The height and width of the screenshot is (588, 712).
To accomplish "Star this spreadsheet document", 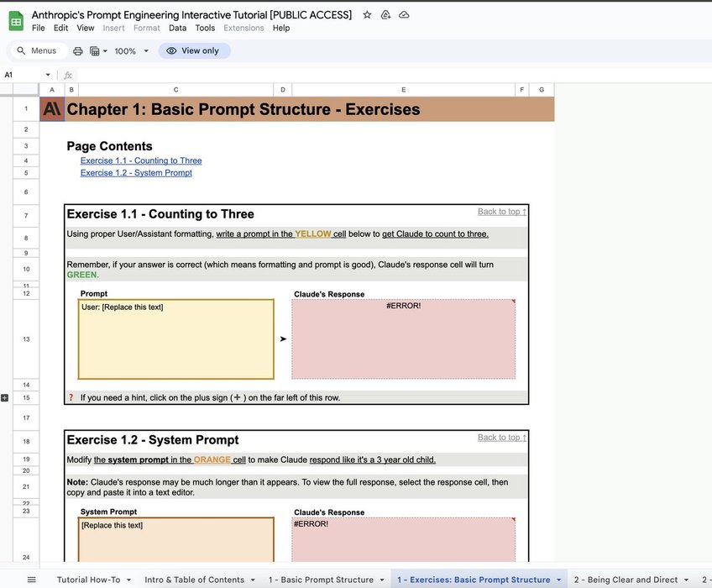I will click(x=368, y=15).
